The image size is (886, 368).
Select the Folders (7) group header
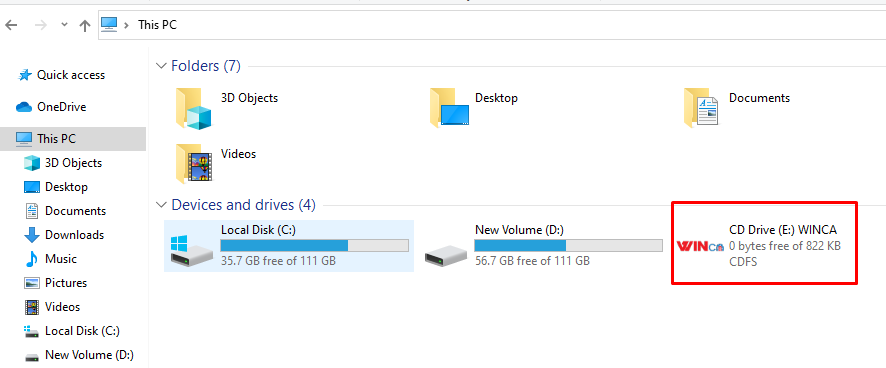(206, 66)
